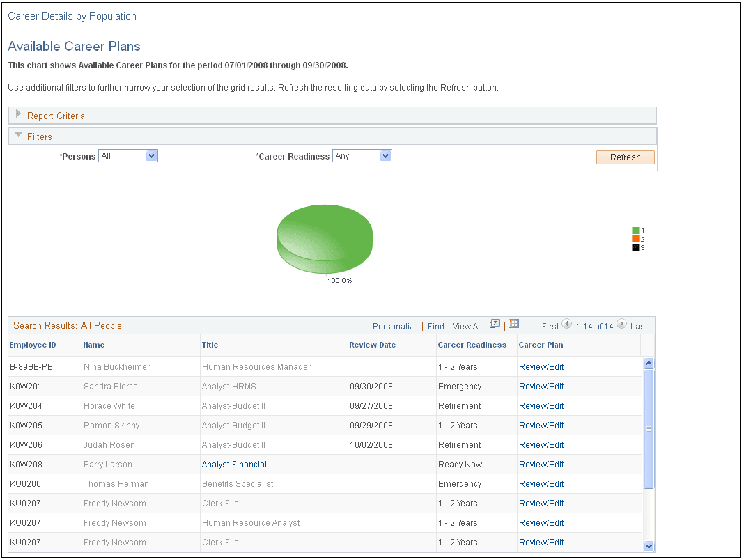Click the green legend swatch labeled 1
The image size is (744, 560).
click(x=634, y=230)
